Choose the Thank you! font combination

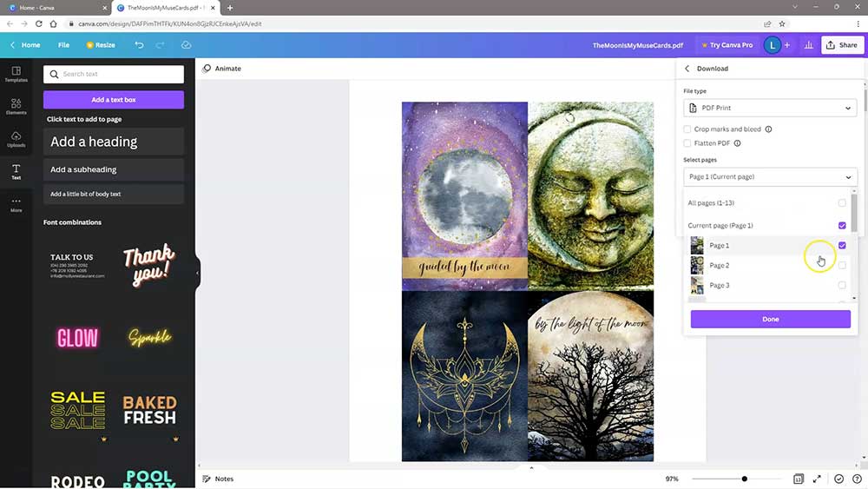148,265
